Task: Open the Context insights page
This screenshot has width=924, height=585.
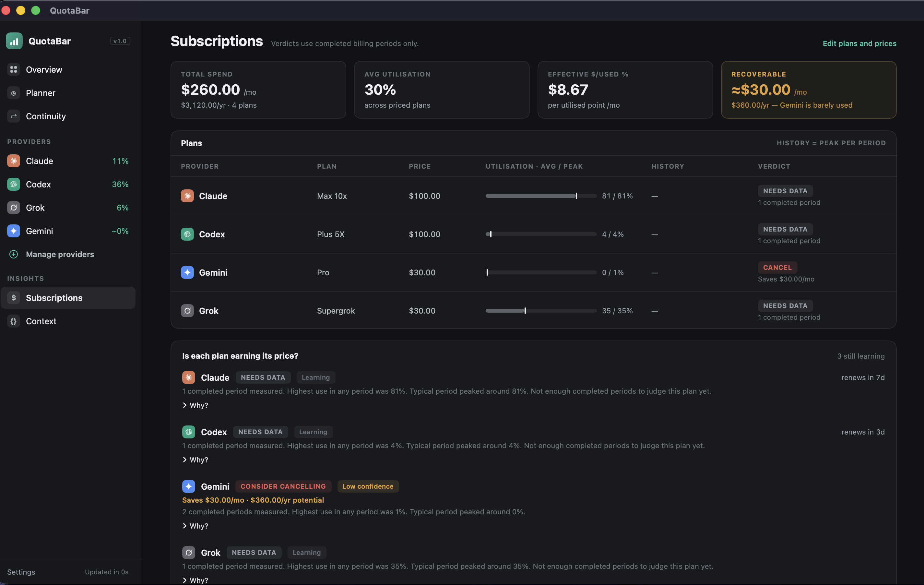Action: point(68,321)
